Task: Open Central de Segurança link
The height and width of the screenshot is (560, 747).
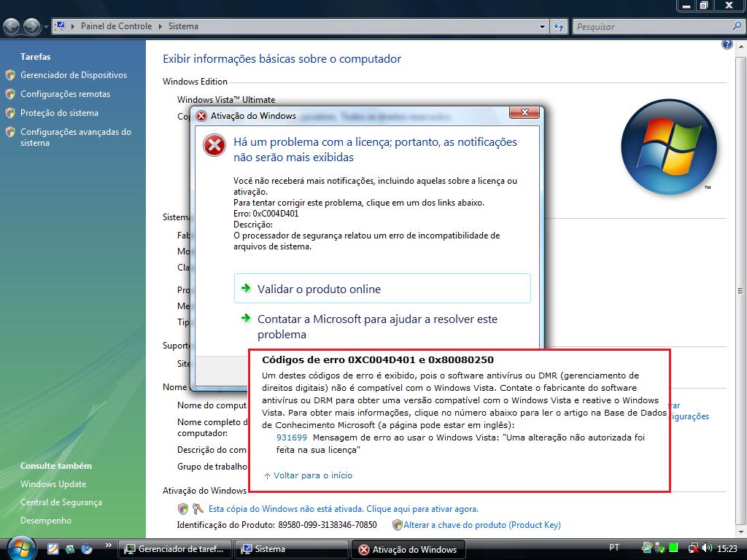Action: pyautogui.click(x=61, y=502)
